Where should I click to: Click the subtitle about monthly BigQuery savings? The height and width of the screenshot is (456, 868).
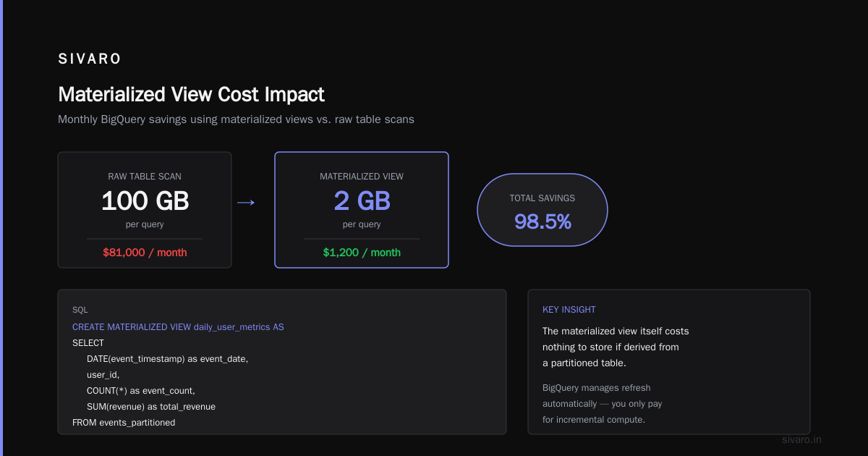(x=236, y=119)
